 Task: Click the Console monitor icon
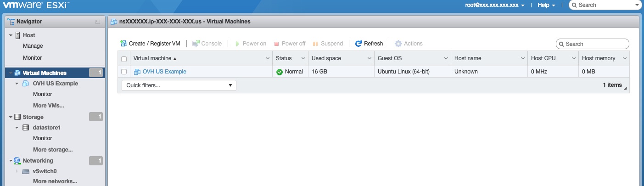196,44
